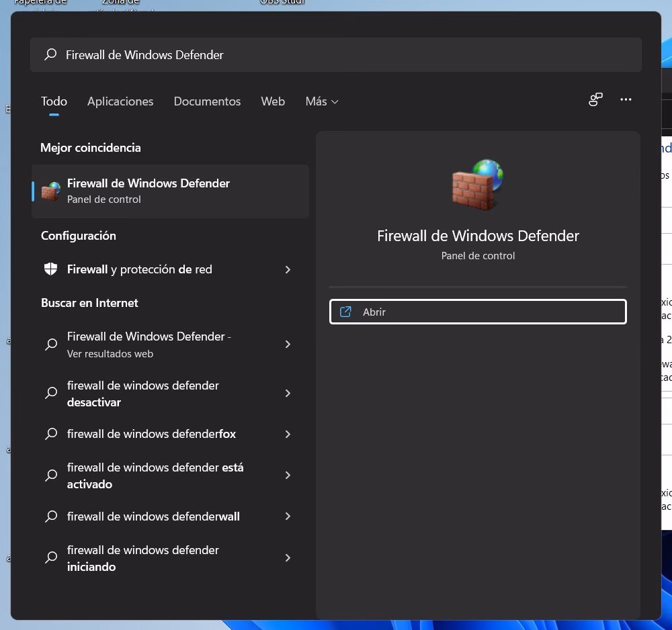
Task: Click search icon beside 'firewall de windows defenderwall'
Action: 51,516
